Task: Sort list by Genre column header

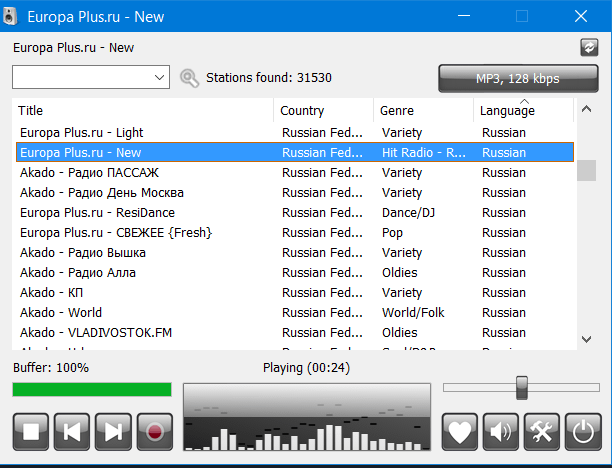Action: 422,111
